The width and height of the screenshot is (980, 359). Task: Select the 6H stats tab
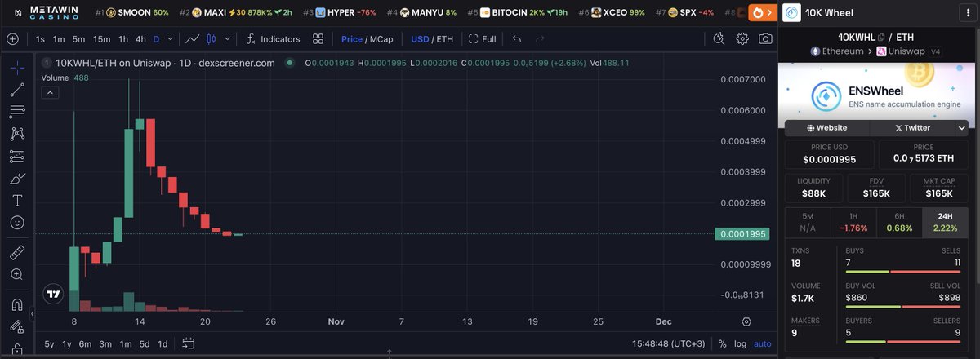(x=898, y=223)
